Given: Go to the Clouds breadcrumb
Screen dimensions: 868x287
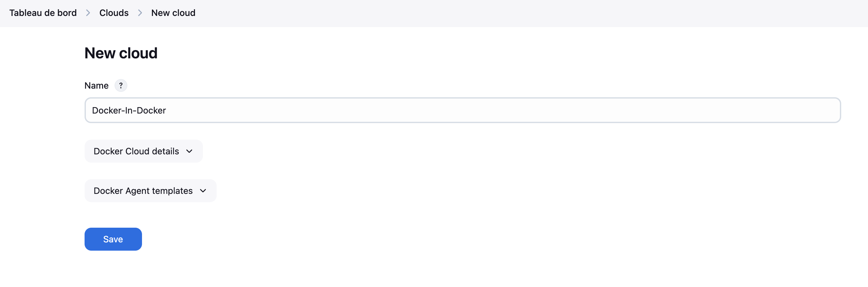Looking at the screenshot, I should pyautogui.click(x=114, y=13).
